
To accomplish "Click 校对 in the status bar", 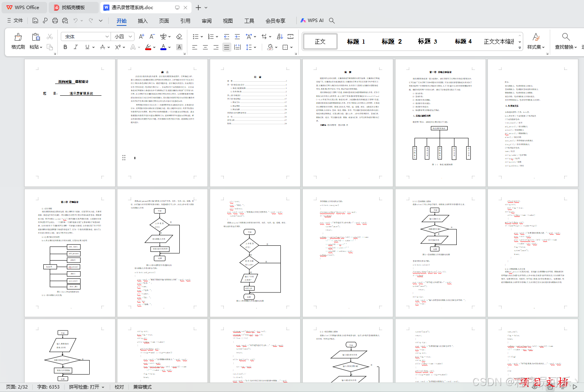I will (x=119, y=387).
